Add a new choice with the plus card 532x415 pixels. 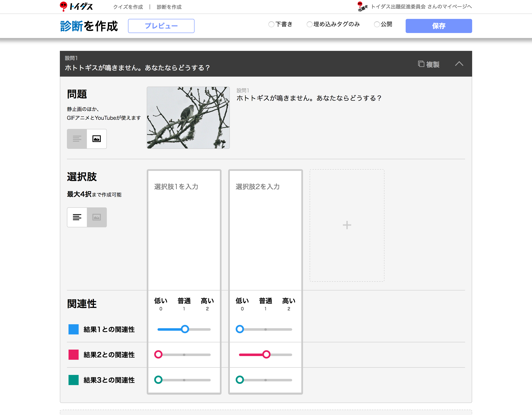click(347, 225)
